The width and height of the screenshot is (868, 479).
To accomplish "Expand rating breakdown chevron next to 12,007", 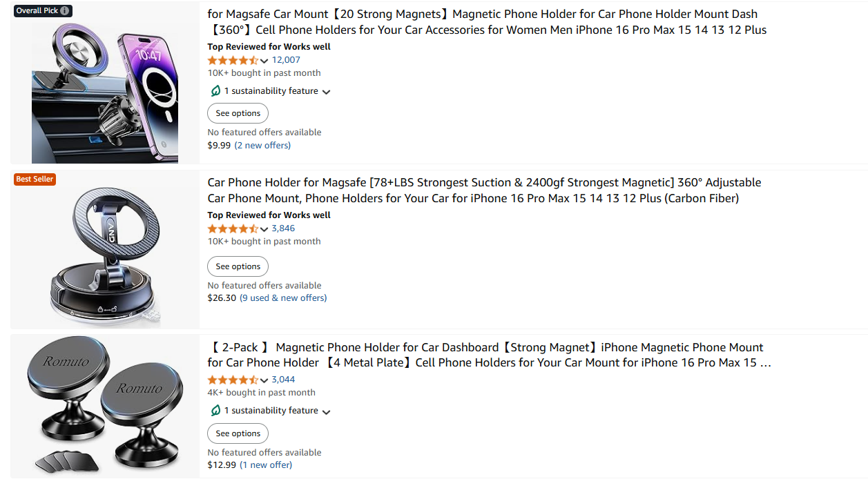I will [x=264, y=61].
